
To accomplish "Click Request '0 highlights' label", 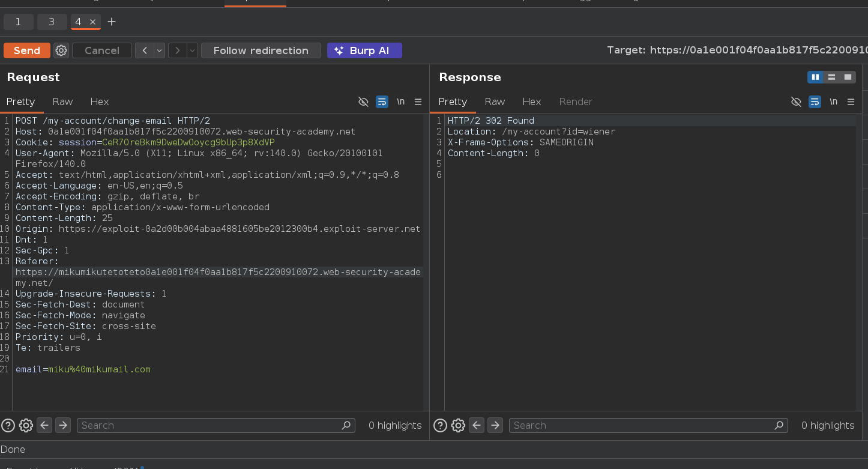I will [395, 425].
